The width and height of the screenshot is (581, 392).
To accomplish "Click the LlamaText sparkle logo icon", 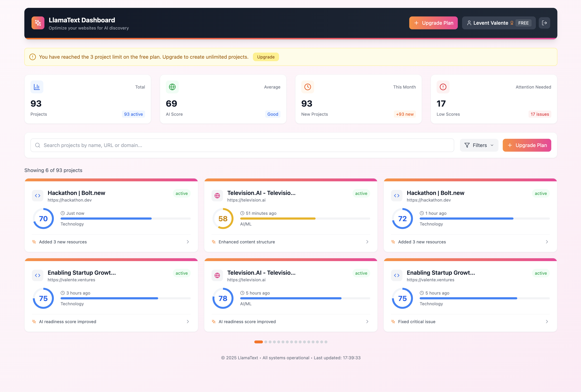I will [38, 23].
